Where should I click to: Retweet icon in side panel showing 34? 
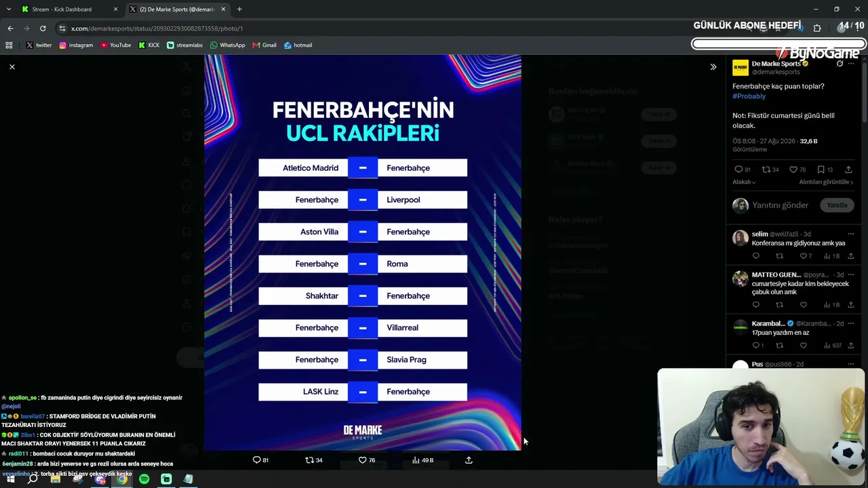point(766,169)
